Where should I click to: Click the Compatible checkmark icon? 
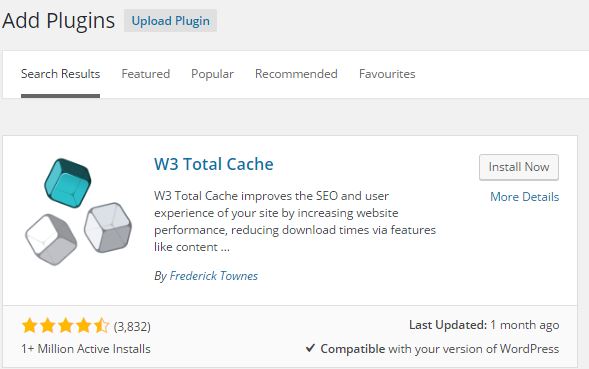310,348
